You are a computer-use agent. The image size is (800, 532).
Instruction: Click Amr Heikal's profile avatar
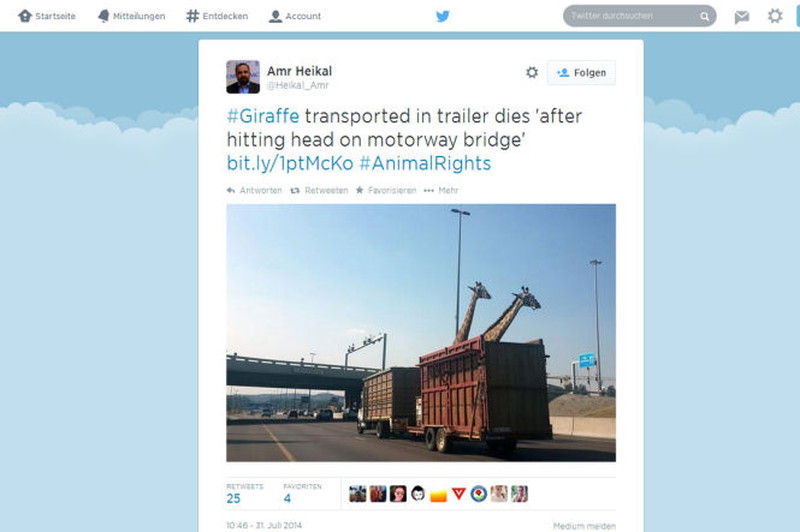243,77
